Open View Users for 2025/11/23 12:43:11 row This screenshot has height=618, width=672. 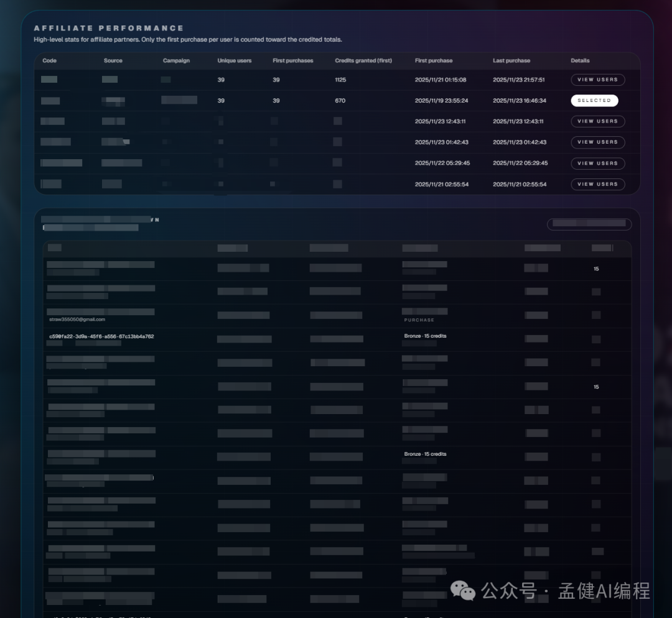(x=597, y=121)
